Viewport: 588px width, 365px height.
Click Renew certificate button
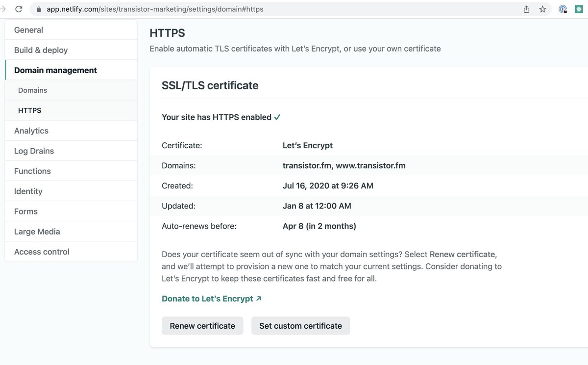click(x=202, y=326)
